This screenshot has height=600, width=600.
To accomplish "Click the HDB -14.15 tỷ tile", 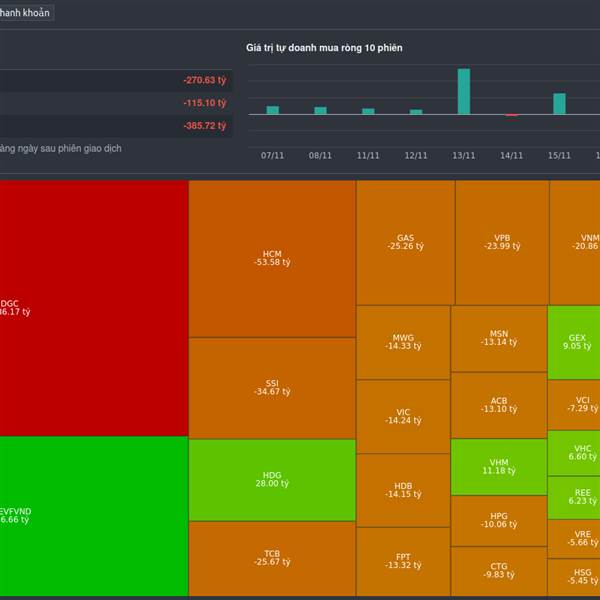I will tap(403, 490).
